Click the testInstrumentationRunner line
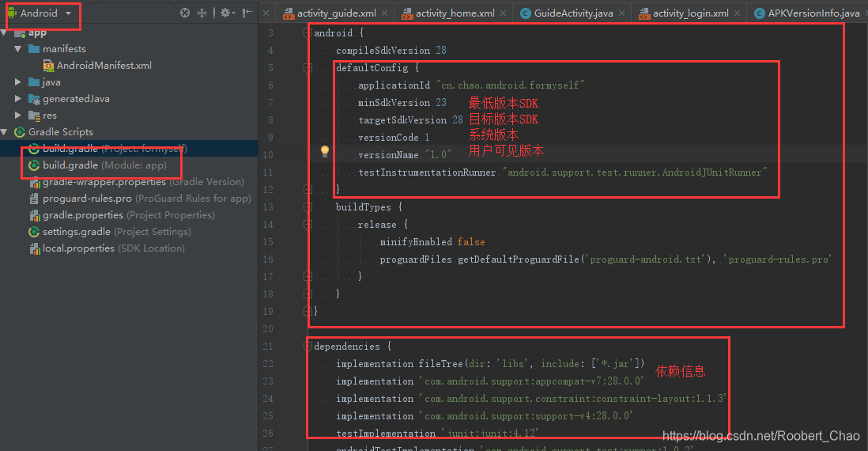This screenshot has height=451, width=868. click(562, 172)
